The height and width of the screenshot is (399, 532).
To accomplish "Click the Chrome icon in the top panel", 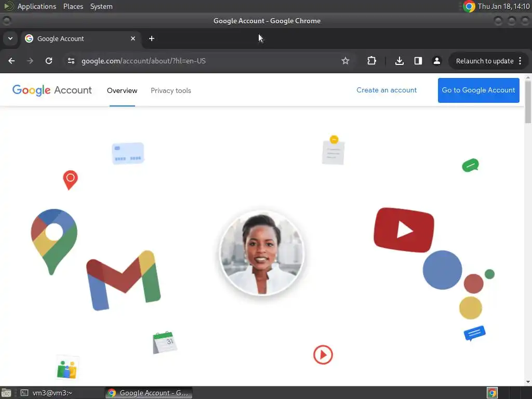I will 469,6.
